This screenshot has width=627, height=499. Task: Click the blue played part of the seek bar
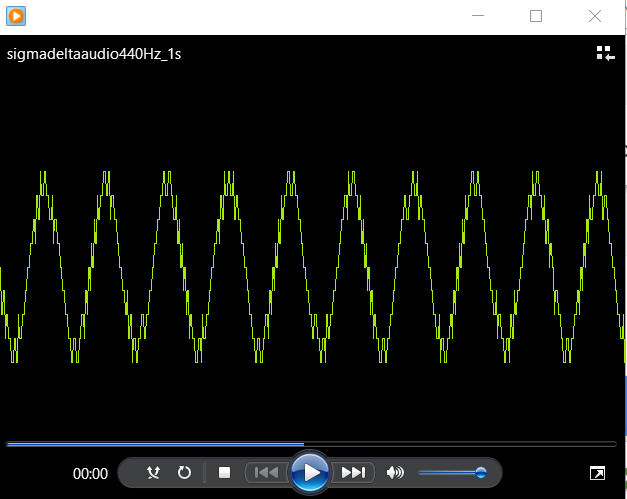150,443
